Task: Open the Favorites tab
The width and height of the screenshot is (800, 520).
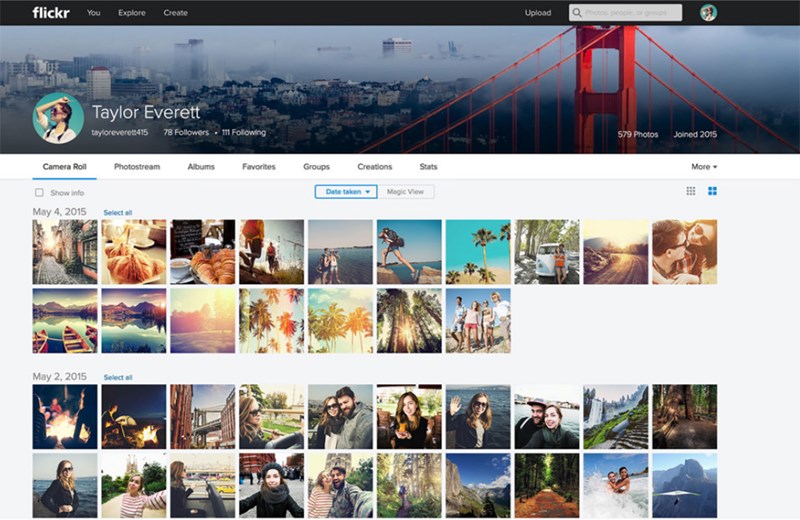Action: (259, 166)
